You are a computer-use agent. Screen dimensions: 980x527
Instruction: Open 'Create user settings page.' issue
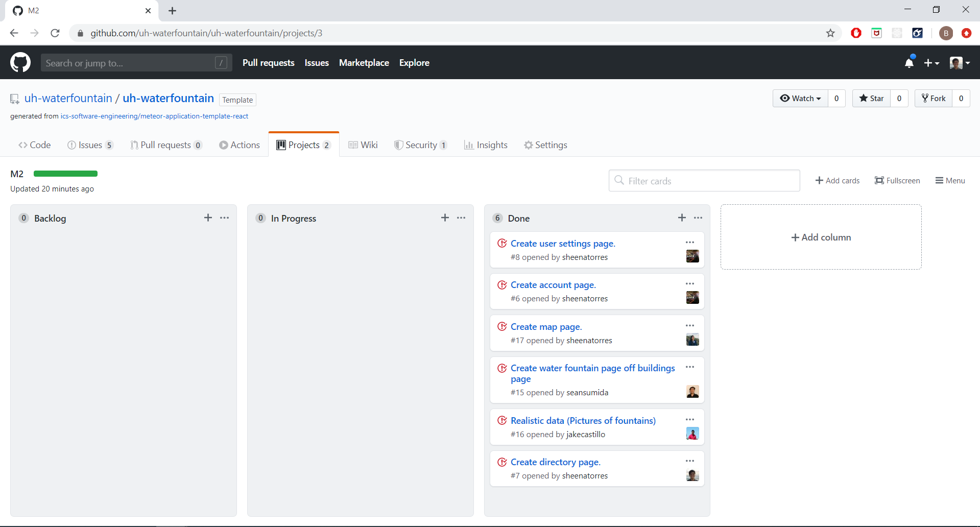click(x=563, y=244)
